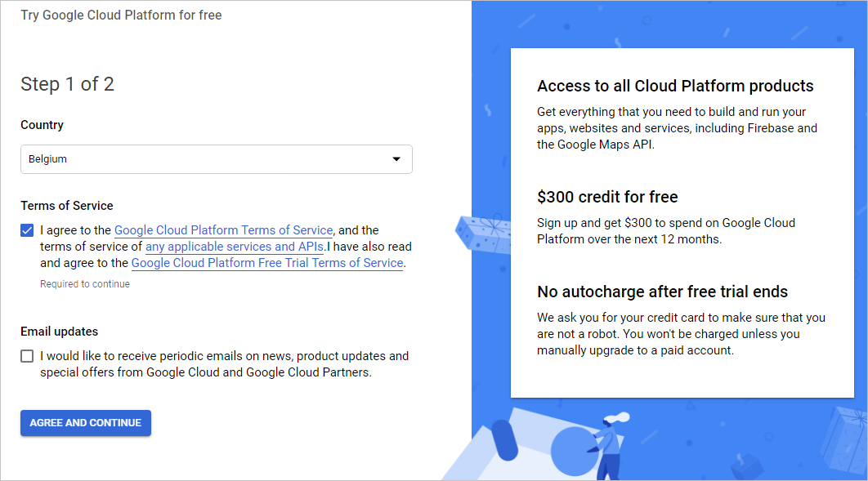Click the person illustration at the bottom
The image size is (868, 481).
(609, 445)
